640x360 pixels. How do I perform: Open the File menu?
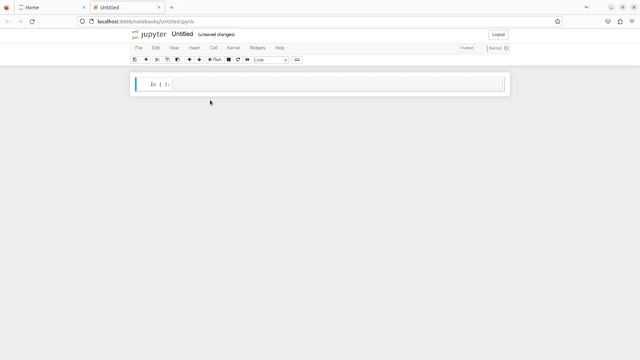[139, 48]
